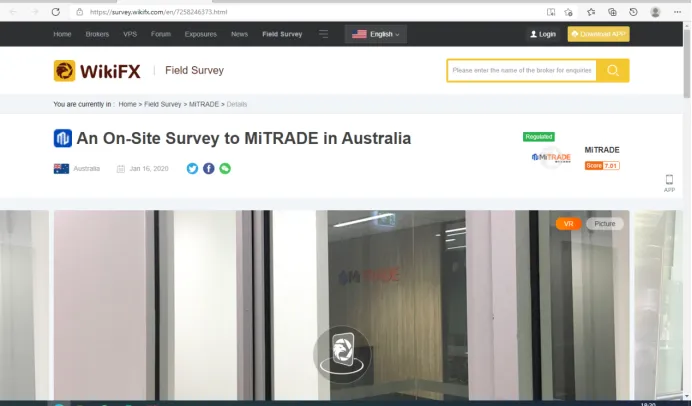Click the yellow search magnifier button
This screenshot has width=692, height=406.
pyautogui.click(x=613, y=70)
